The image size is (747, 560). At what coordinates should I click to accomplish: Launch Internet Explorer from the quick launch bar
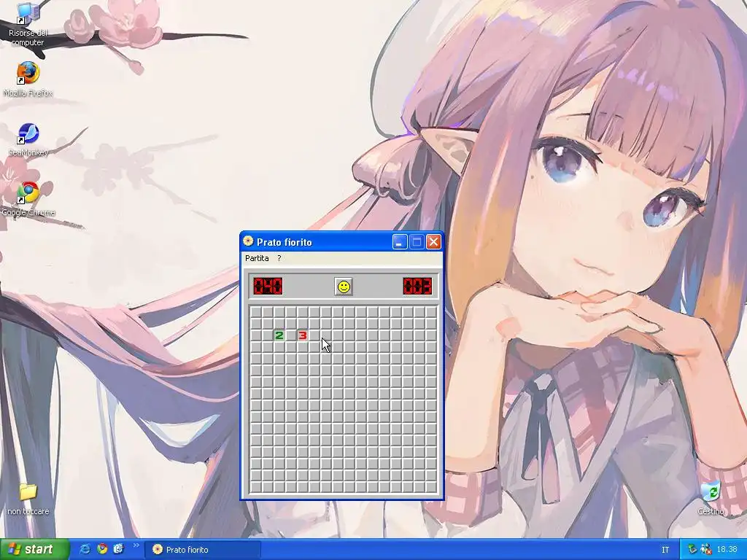click(85, 549)
